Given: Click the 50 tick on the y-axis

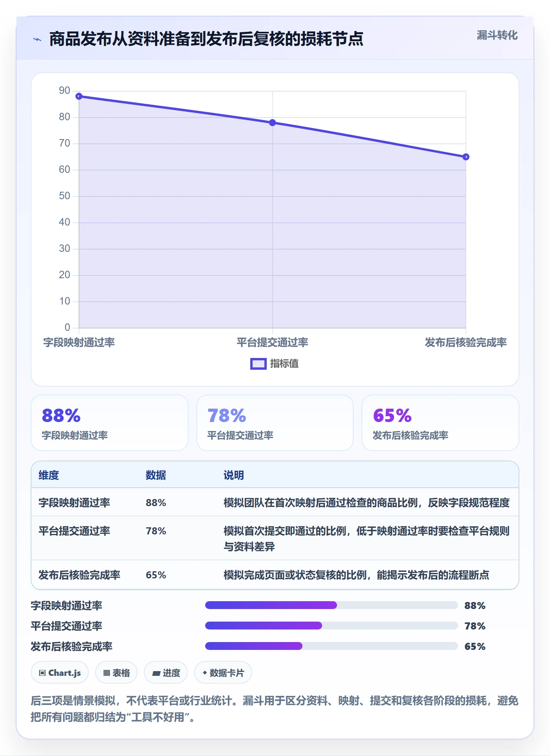Looking at the screenshot, I should [x=64, y=196].
